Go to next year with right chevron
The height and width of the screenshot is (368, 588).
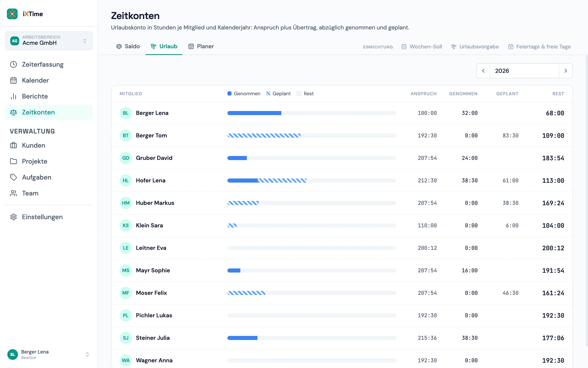coord(566,71)
